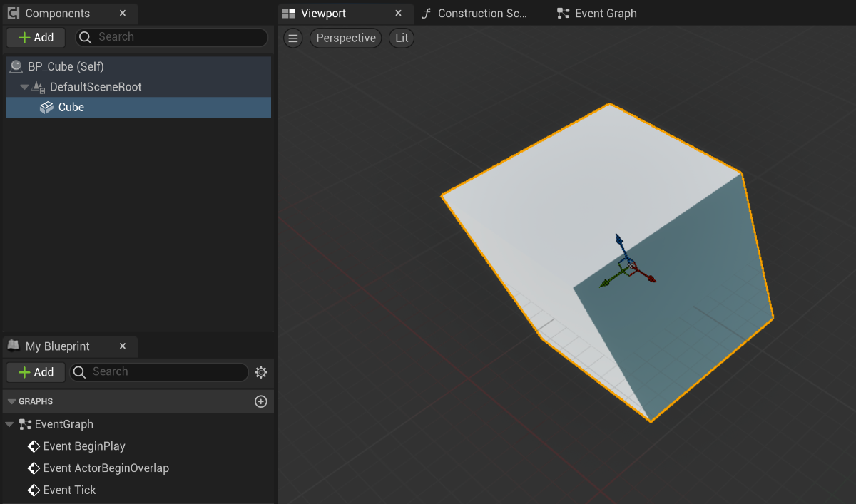856x504 pixels.
Task: Collapse the EventGraph tree arrow
Action: tap(9, 424)
